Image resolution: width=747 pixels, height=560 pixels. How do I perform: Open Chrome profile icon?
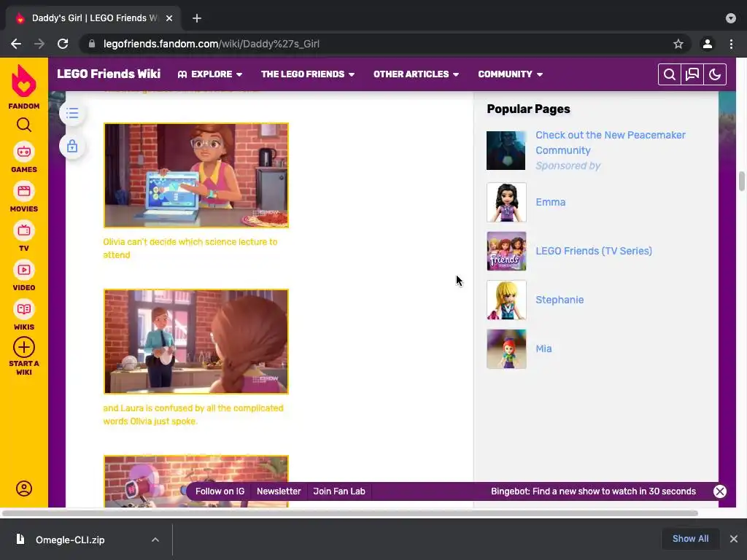click(708, 44)
